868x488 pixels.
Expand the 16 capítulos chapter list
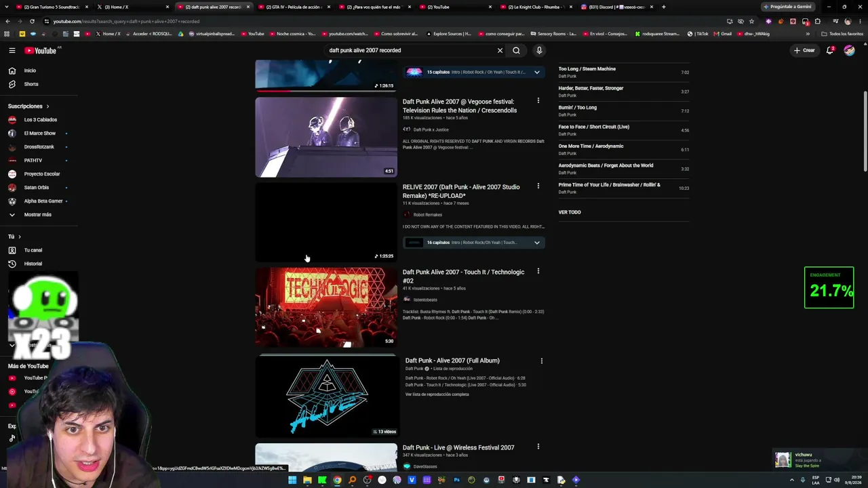coord(536,243)
